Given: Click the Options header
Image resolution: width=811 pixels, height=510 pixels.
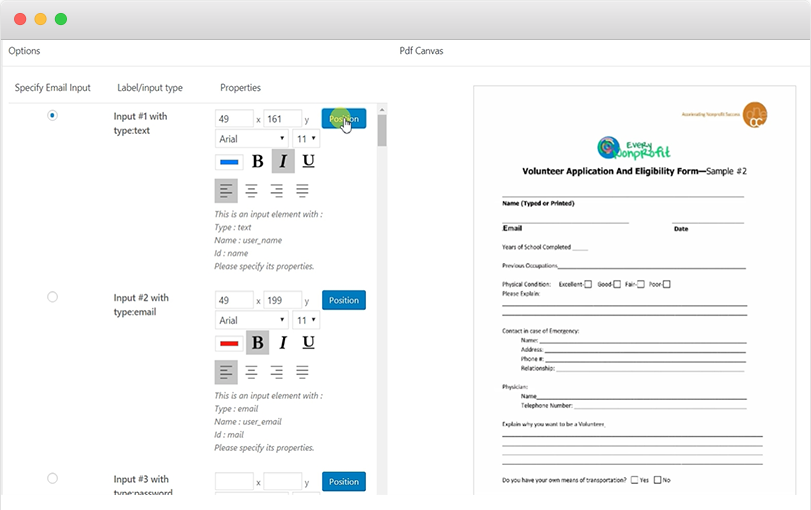Looking at the screenshot, I should [24, 51].
